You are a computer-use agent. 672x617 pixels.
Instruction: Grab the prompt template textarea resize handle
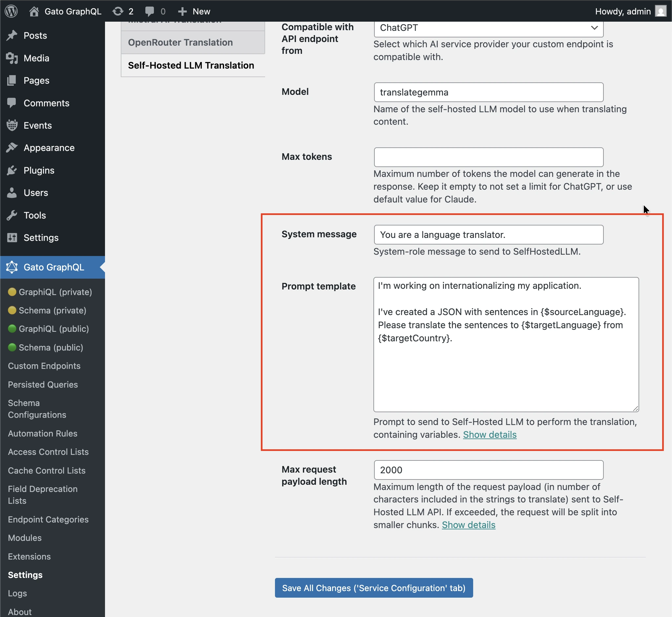[635, 409]
